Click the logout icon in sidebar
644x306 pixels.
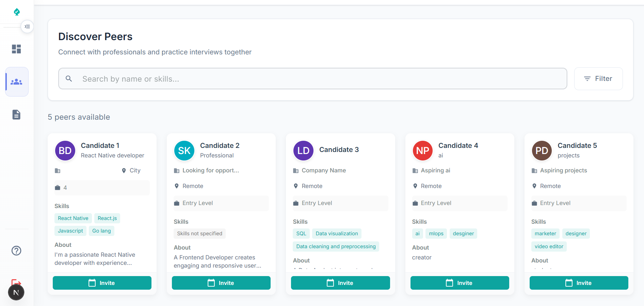(16, 282)
